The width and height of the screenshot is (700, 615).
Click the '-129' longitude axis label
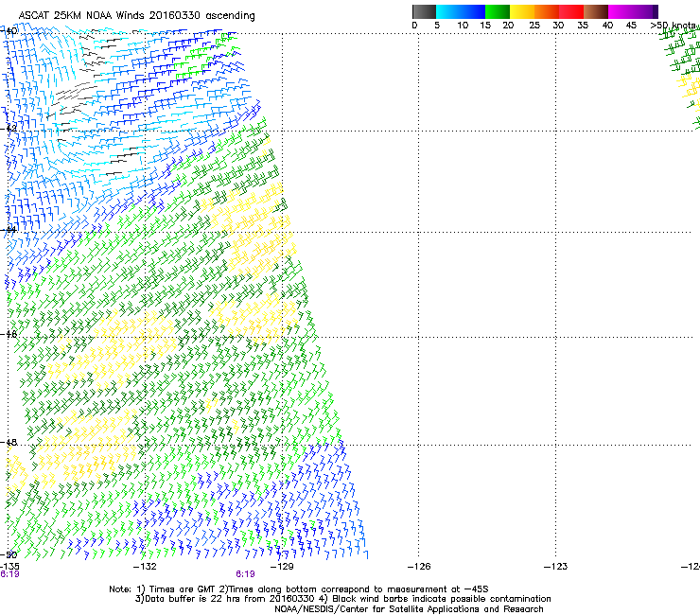pyautogui.click(x=282, y=567)
